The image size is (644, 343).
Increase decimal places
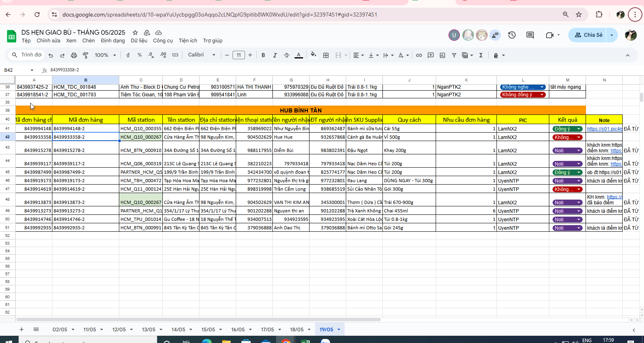163,55
